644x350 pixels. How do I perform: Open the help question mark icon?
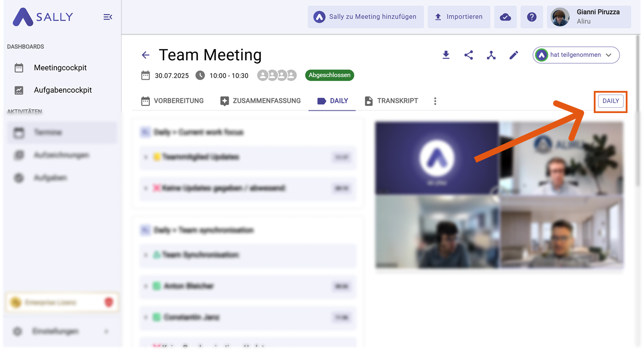pyautogui.click(x=532, y=17)
